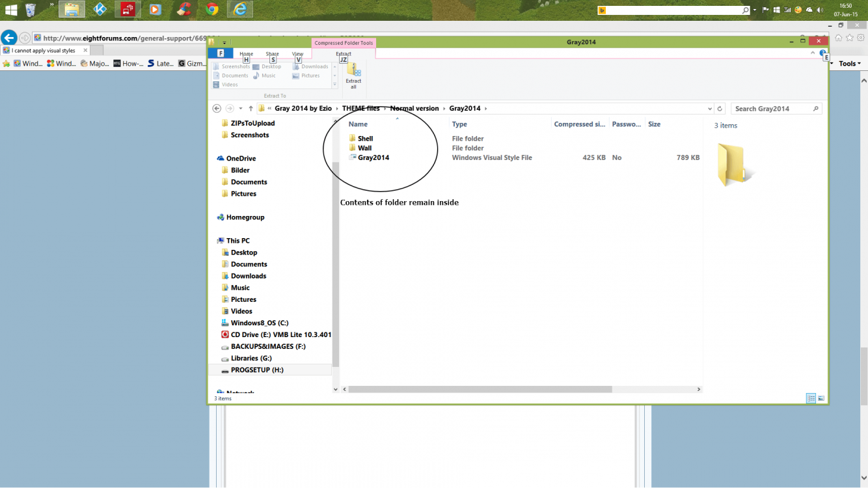Image resolution: width=868 pixels, height=488 pixels.
Task: Refresh the Gray2014 folder view
Action: (720, 109)
